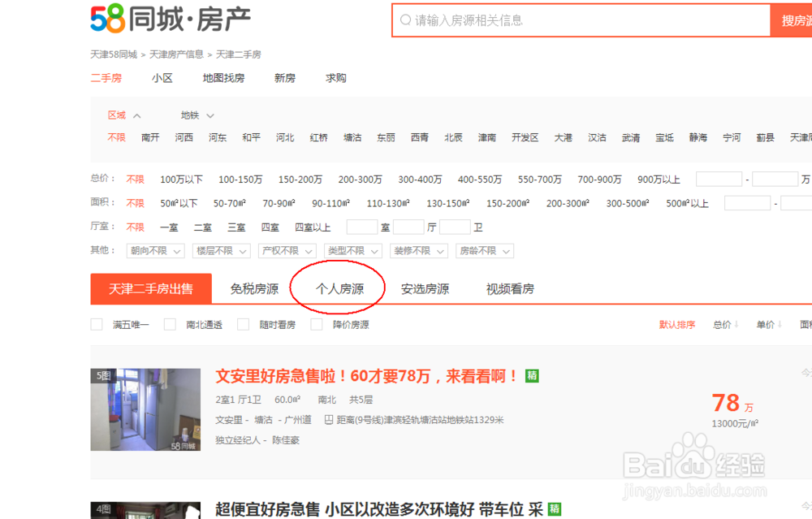Filter by 和平 district
Screen dimensions: 812x519
251,138
